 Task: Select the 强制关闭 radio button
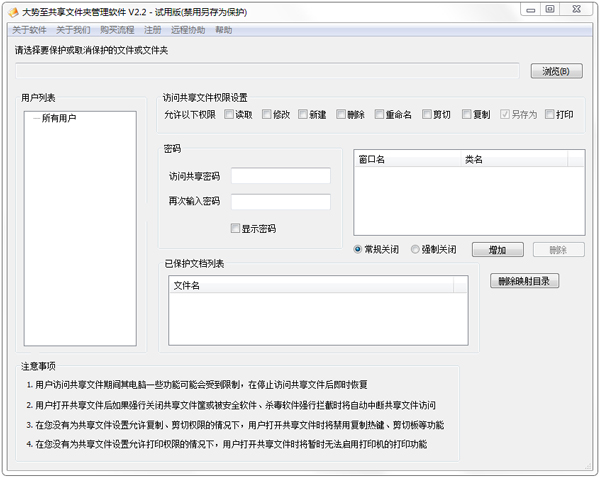(x=415, y=249)
